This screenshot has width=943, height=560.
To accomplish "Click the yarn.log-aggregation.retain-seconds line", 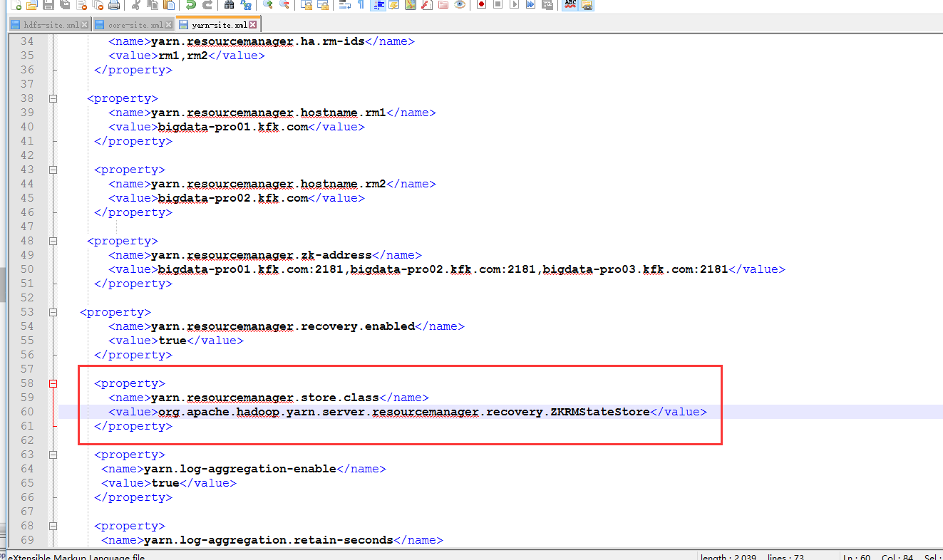I will click(x=272, y=540).
